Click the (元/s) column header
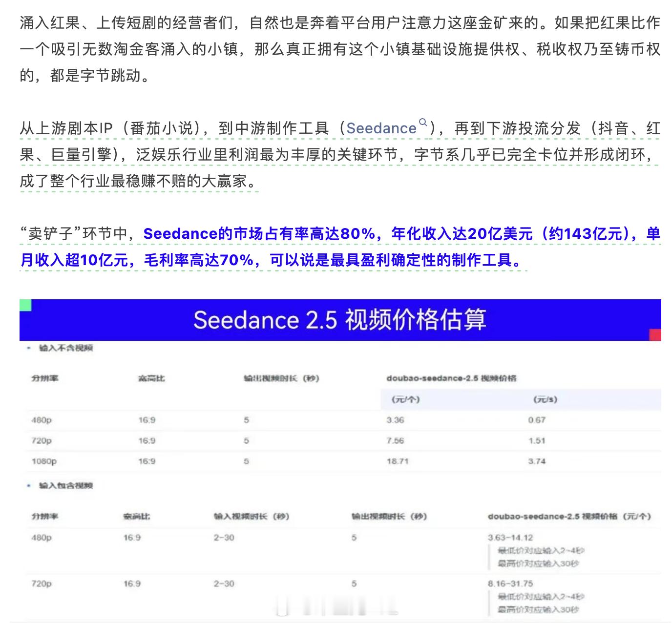This screenshot has width=672, height=623. 545,399
